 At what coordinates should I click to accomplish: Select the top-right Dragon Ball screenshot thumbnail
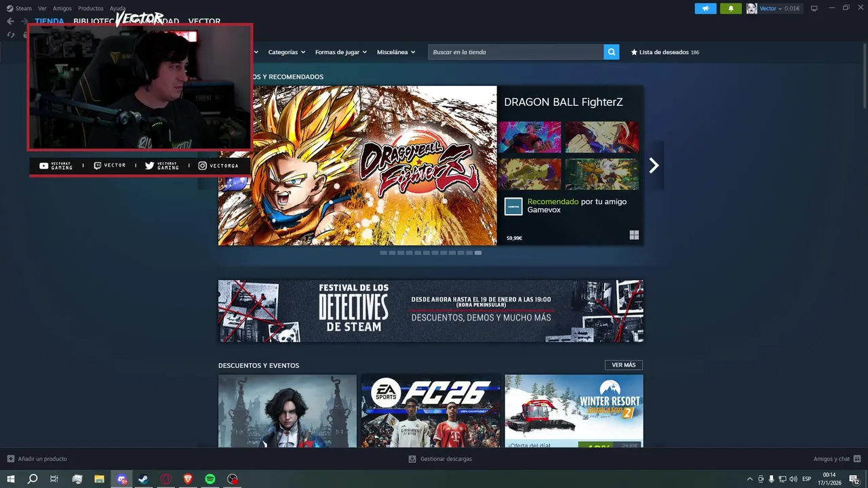[x=602, y=137]
